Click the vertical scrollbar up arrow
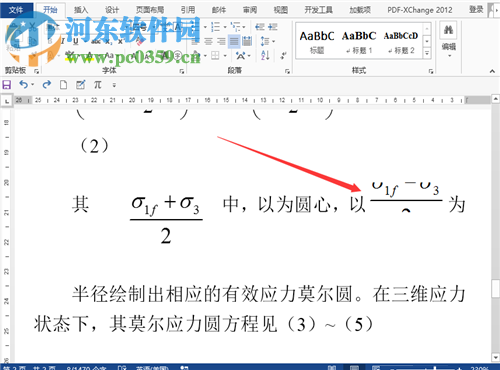The height and width of the screenshot is (370, 500). (x=496, y=99)
